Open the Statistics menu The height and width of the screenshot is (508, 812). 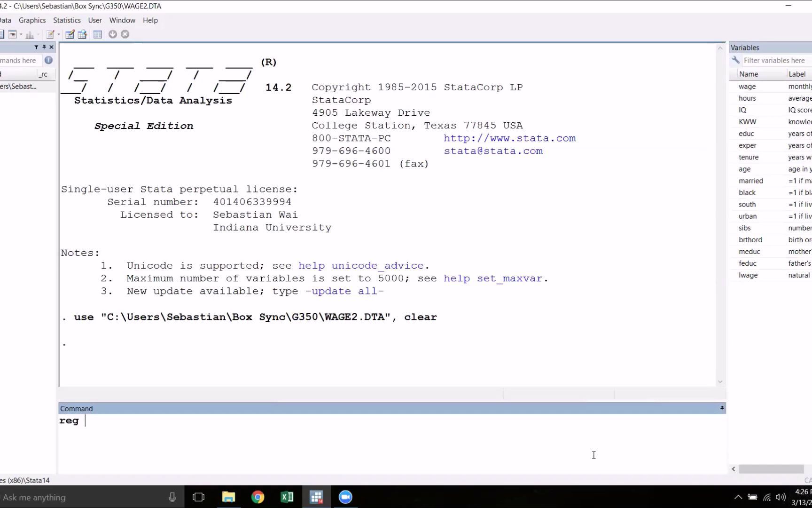tap(67, 20)
